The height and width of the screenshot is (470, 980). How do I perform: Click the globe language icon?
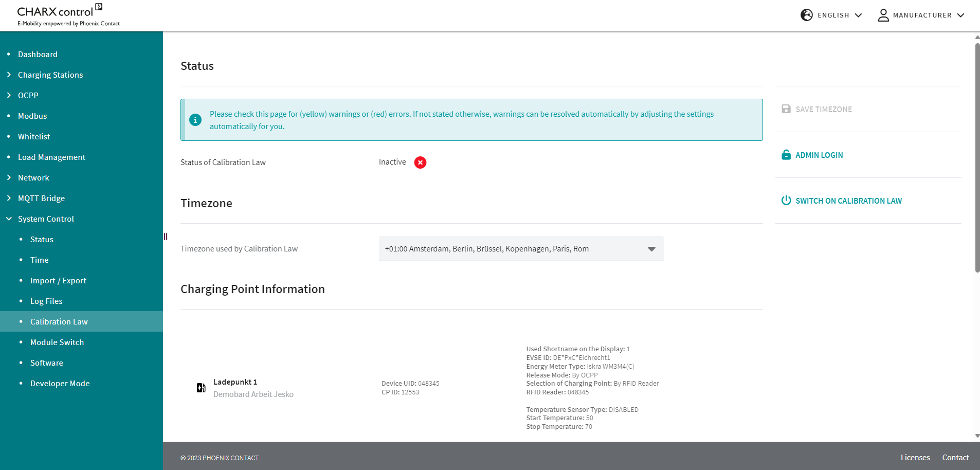pyautogui.click(x=806, y=15)
